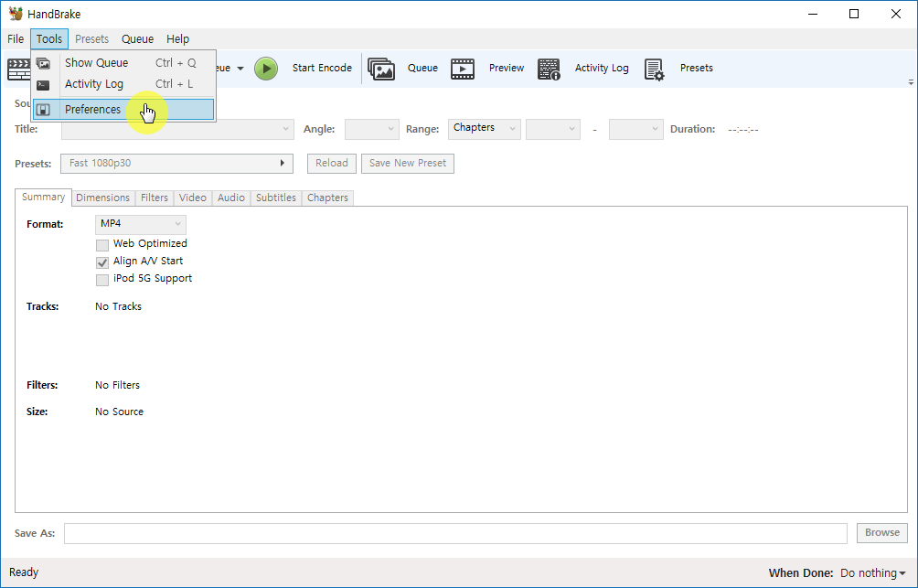Image resolution: width=918 pixels, height=588 pixels.
Task: Open the Presets menu in menu bar
Action: tap(92, 39)
